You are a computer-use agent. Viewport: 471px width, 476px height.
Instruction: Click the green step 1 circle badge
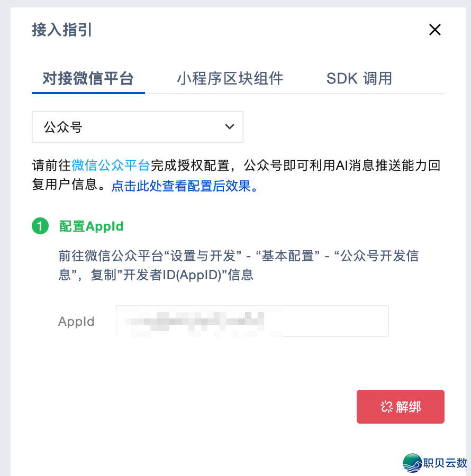pos(41,226)
